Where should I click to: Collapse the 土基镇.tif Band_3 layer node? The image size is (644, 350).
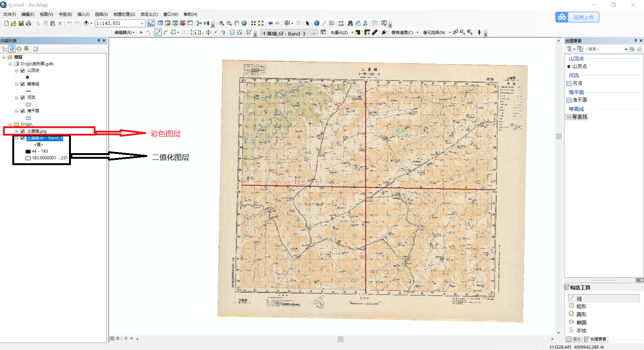16,138
